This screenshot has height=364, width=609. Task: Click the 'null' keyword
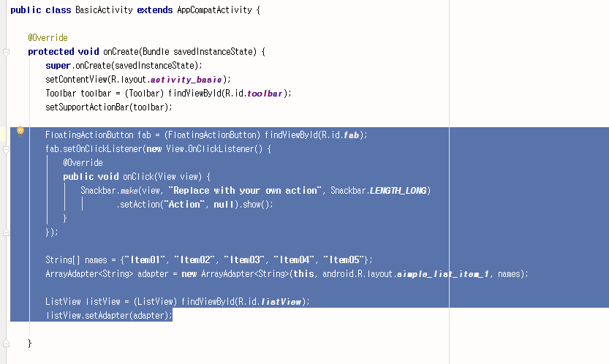224,205
